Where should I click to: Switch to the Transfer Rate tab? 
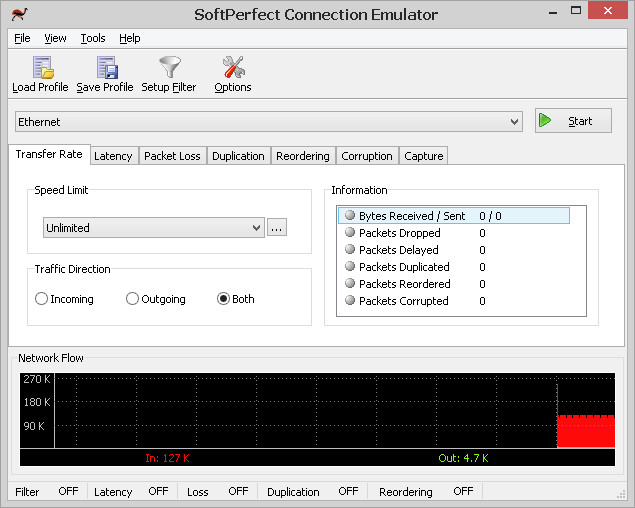click(x=49, y=154)
